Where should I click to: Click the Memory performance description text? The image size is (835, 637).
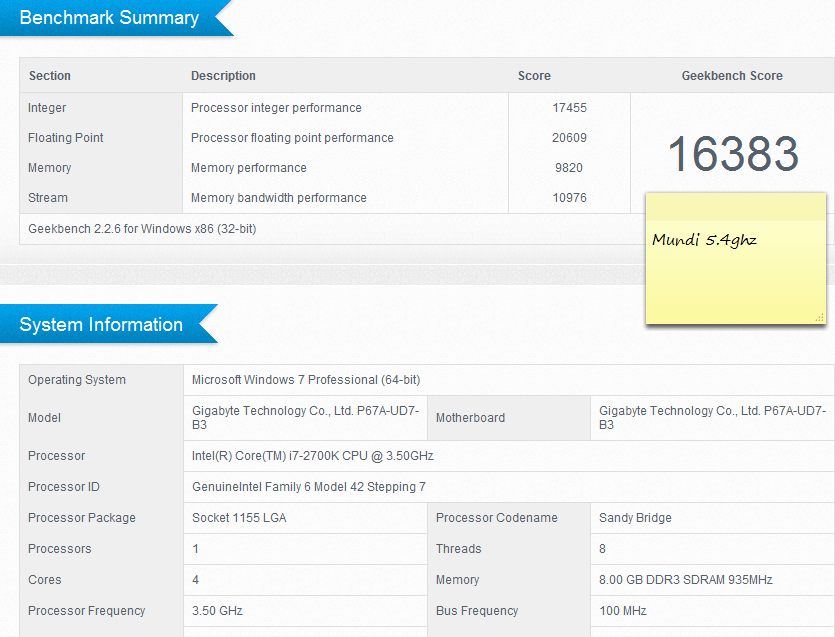249,168
